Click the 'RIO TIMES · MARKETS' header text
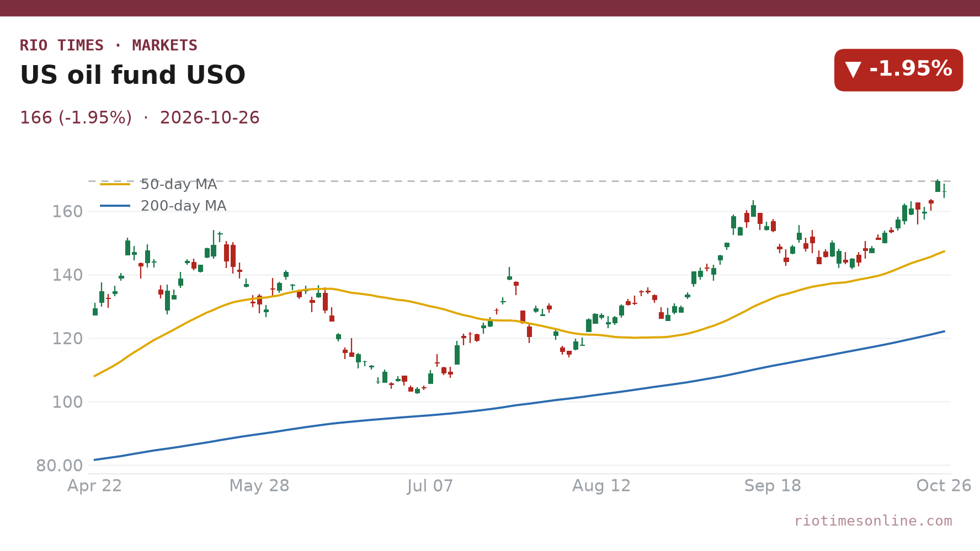 tap(109, 45)
